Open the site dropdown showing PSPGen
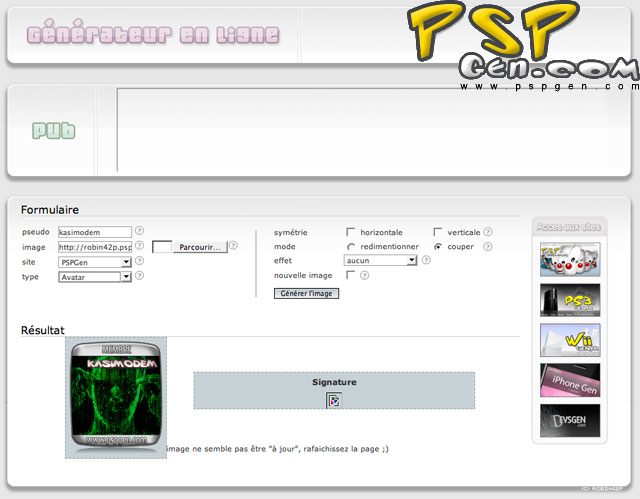 (95, 262)
